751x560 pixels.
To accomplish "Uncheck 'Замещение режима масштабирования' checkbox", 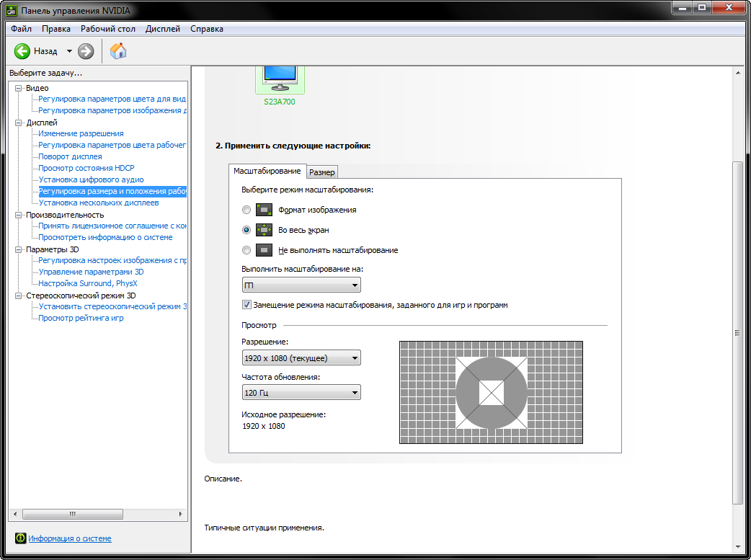I will click(247, 305).
